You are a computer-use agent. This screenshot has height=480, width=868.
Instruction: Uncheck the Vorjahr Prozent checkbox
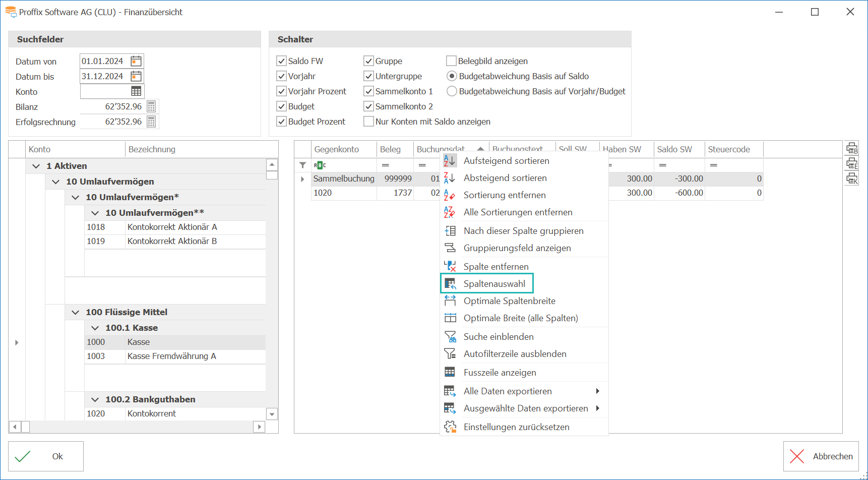click(x=281, y=91)
